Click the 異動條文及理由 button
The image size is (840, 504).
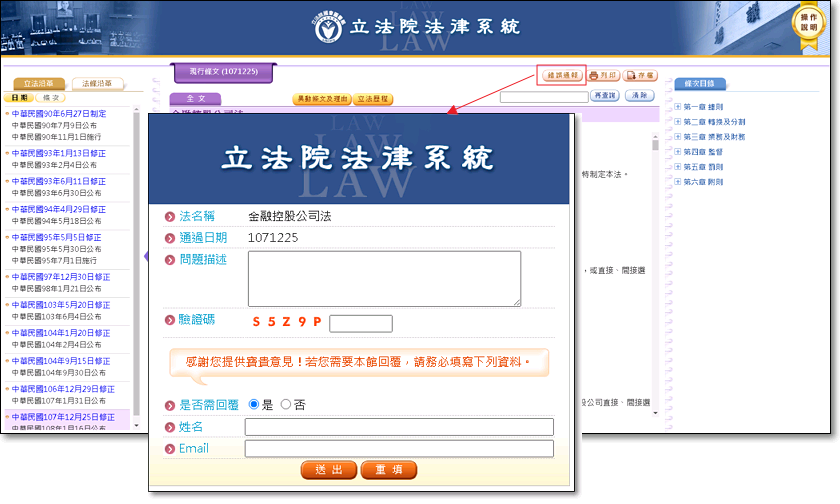point(322,99)
